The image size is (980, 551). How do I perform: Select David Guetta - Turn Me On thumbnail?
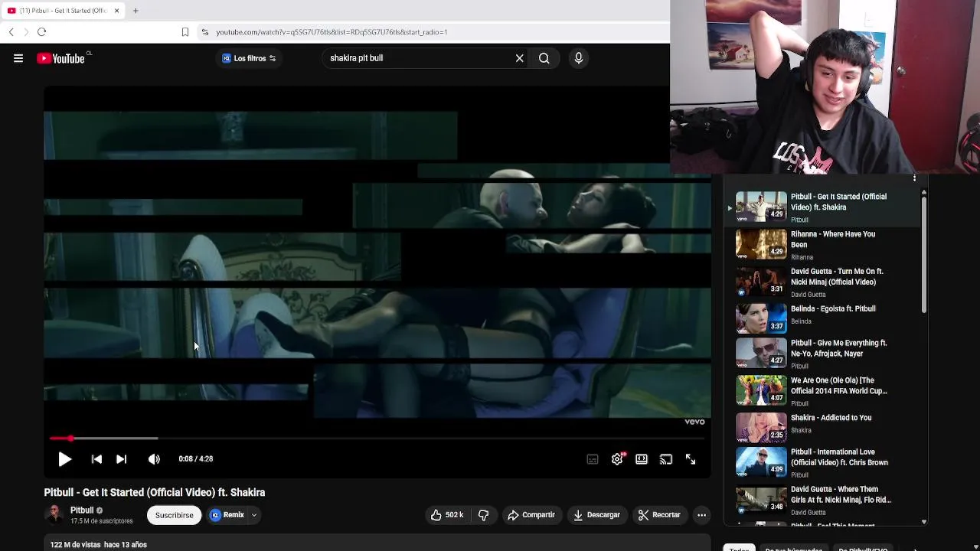pos(761,282)
